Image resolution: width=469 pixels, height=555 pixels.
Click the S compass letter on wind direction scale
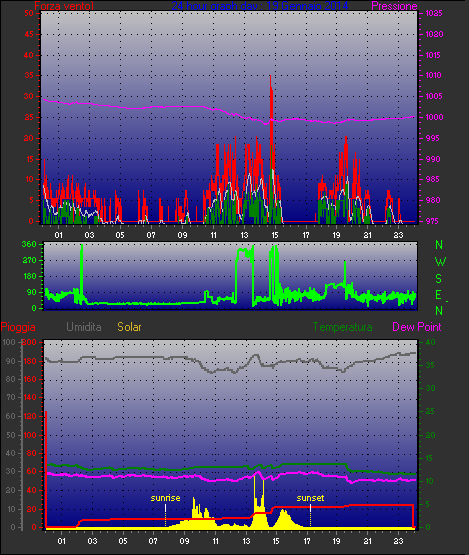tap(439, 279)
